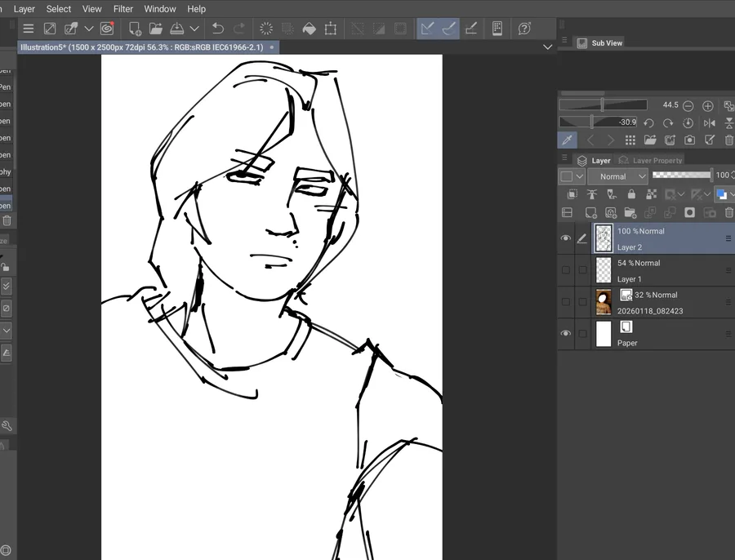Click the Create layer mask icon
This screenshot has height=560, width=735.
pyautogui.click(x=690, y=212)
